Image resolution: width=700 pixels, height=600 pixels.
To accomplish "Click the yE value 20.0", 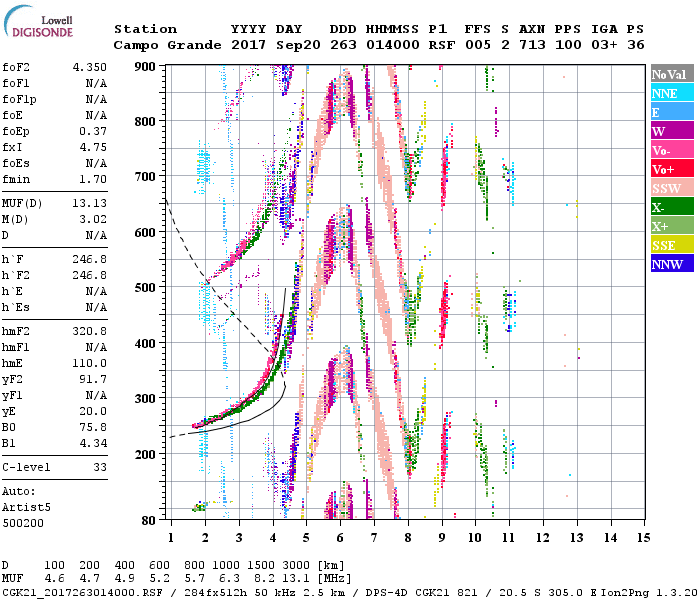I will click(93, 411).
